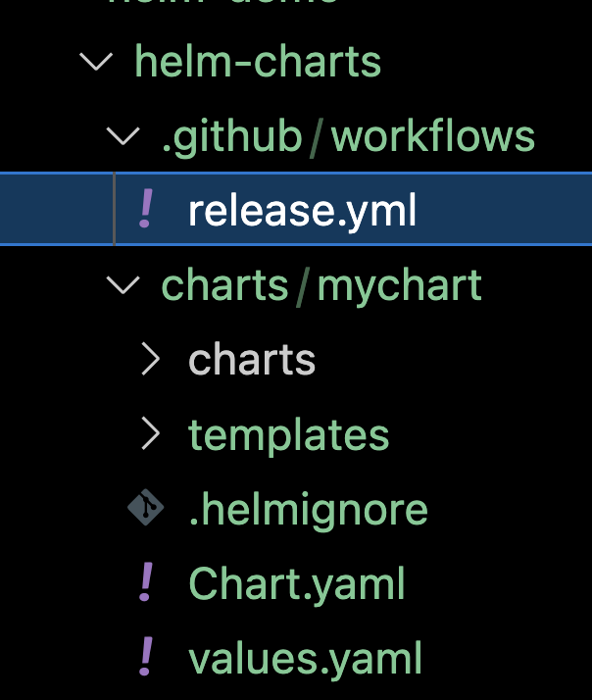Image resolution: width=592 pixels, height=700 pixels.
Task: Expand the templates folder chevron
Action: pyautogui.click(x=150, y=435)
